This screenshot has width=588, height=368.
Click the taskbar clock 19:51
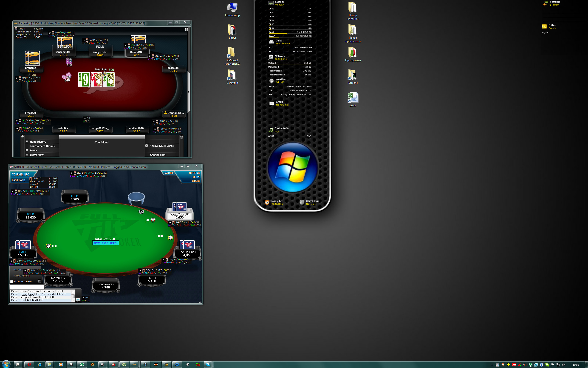coord(575,365)
